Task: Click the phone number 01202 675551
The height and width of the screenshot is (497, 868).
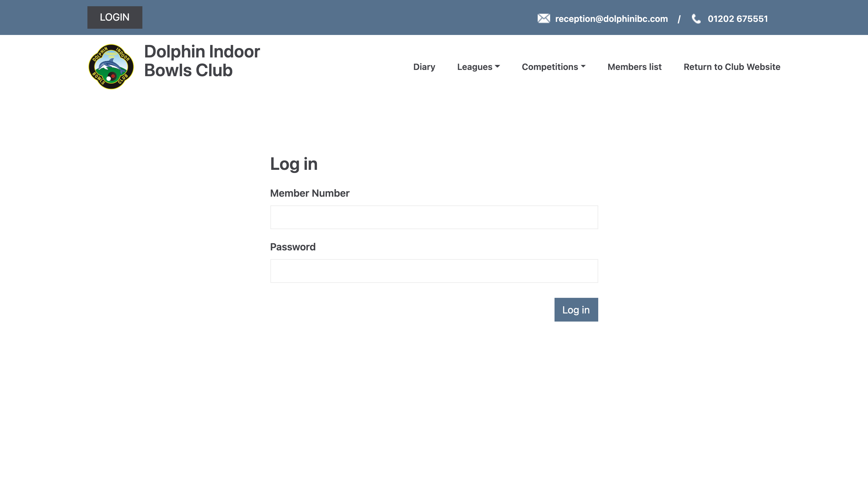Action: pos(737,19)
